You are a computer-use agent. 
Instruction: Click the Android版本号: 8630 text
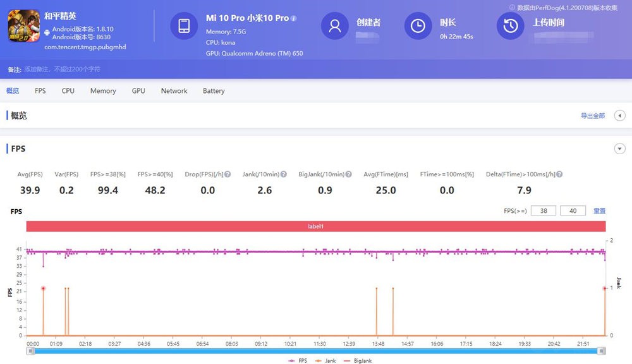coord(81,37)
